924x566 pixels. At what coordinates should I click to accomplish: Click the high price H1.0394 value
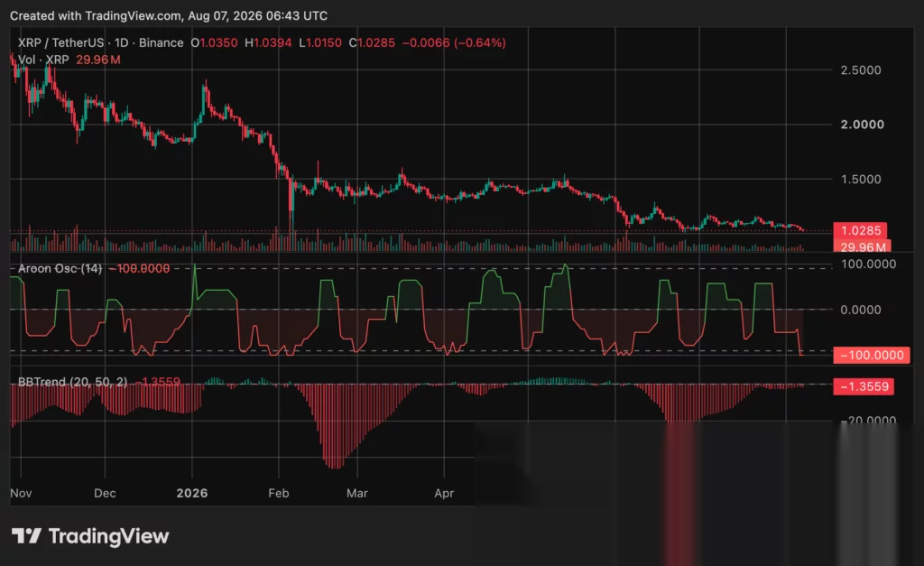pos(268,42)
